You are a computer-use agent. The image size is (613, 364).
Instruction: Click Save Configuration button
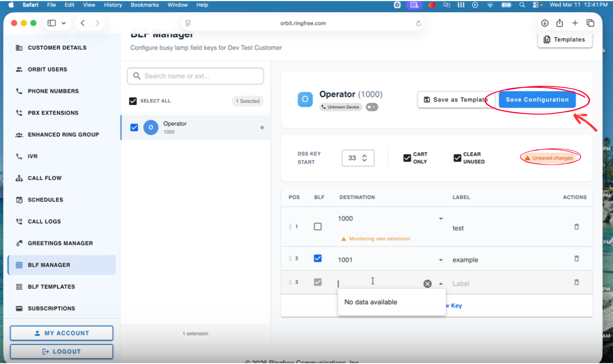tap(537, 100)
